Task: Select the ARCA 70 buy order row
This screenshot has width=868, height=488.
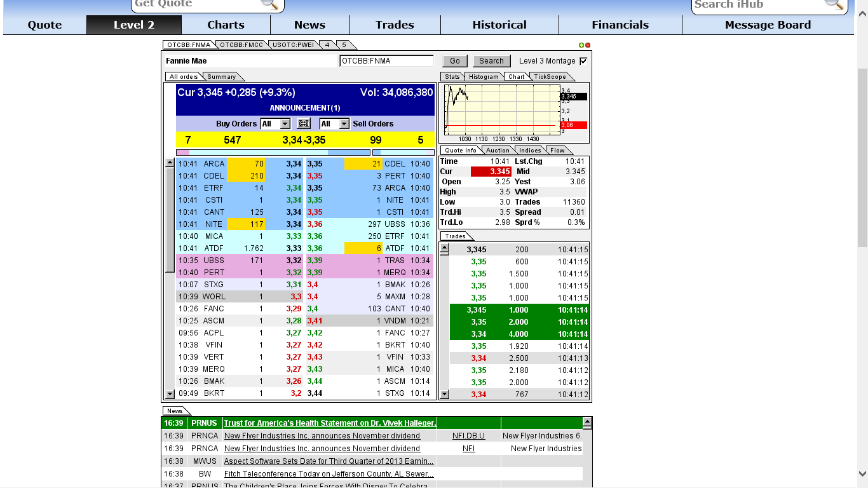Action: click(x=240, y=164)
